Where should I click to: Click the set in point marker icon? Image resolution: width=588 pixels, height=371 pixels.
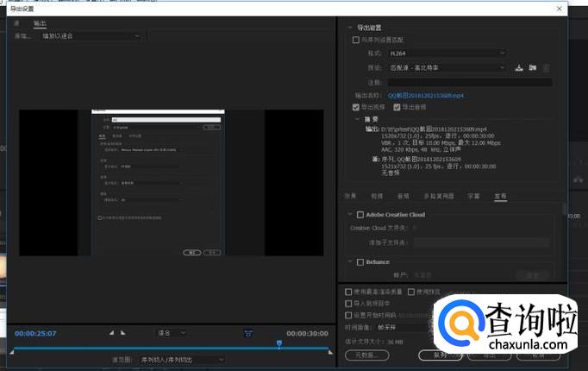[x=111, y=332]
